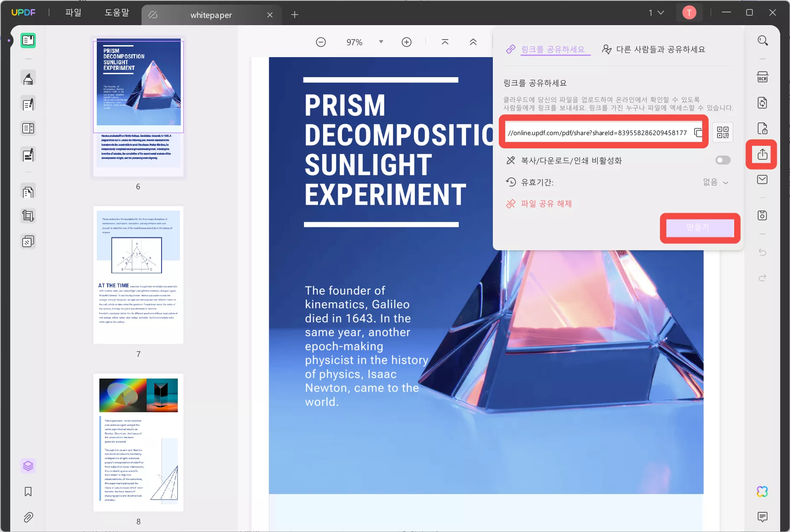
Task: Add a new tab with plus button
Action: 295,15
